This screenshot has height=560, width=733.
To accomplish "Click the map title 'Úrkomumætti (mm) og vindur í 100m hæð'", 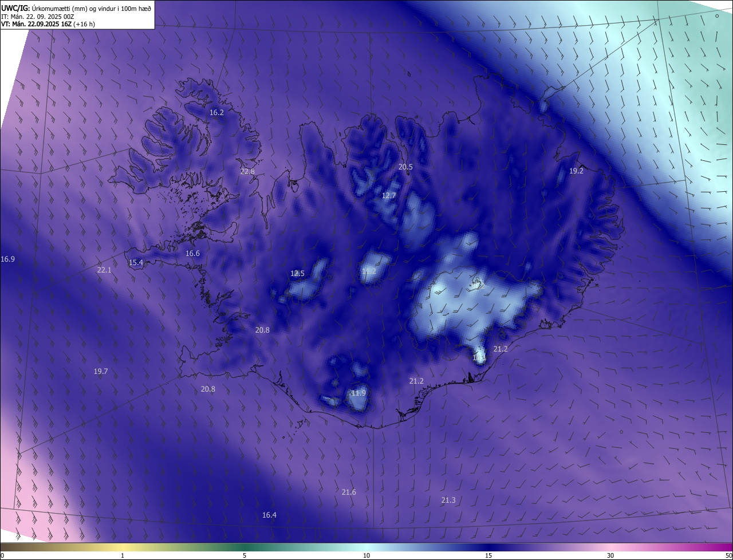I will point(91,8).
